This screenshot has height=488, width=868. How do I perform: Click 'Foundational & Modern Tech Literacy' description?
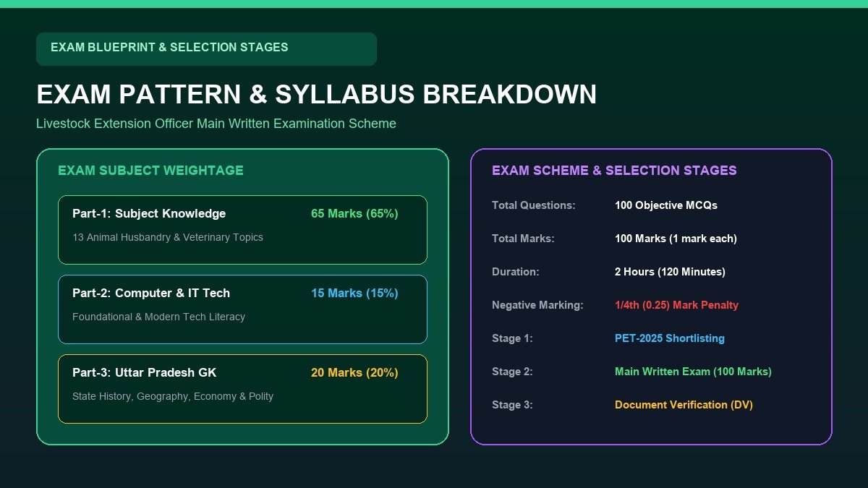click(158, 317)
